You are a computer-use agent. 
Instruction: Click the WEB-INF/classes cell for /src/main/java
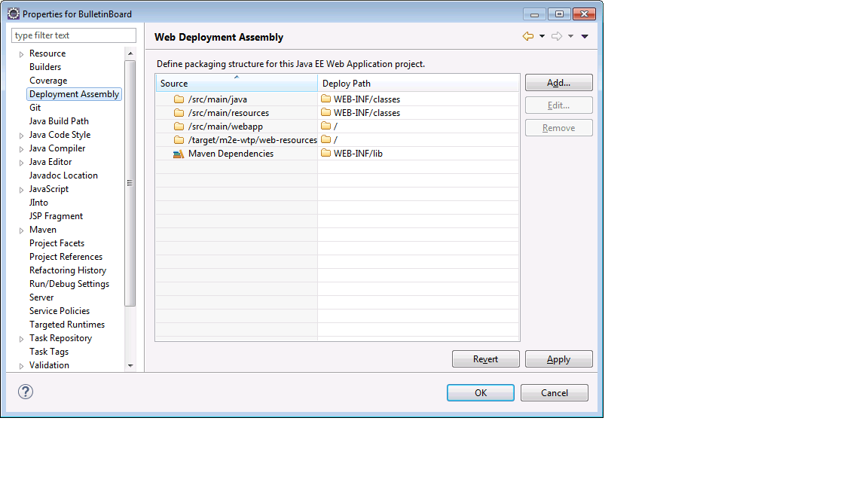click(418, 99)
